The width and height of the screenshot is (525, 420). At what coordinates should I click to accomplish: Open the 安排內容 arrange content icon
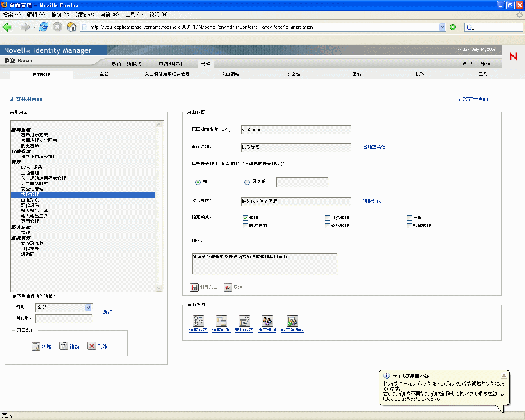[x=244, y=321]
